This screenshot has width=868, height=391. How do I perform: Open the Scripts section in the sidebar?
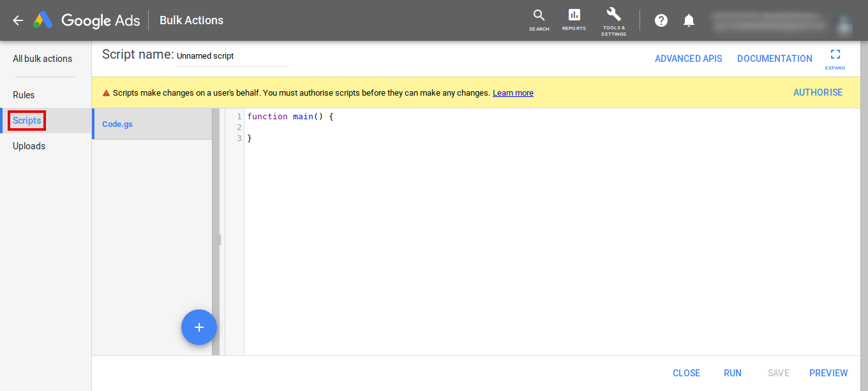[x=26, y=120]
